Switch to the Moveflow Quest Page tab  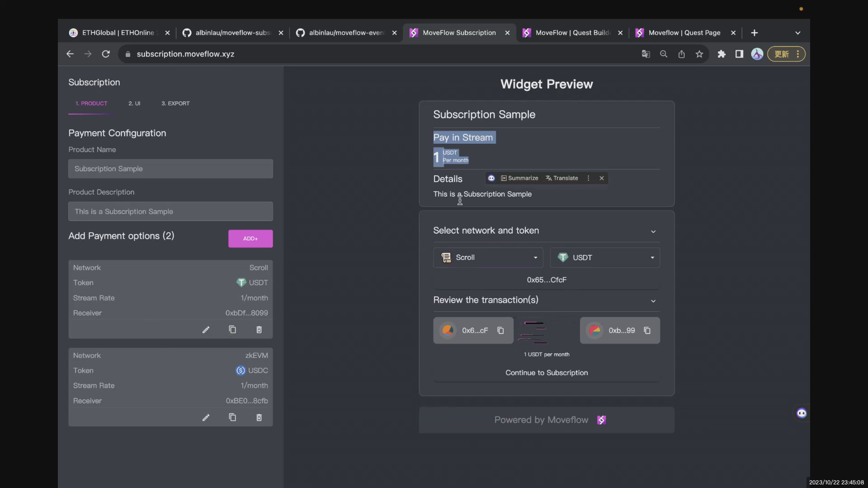click(684, 33)
